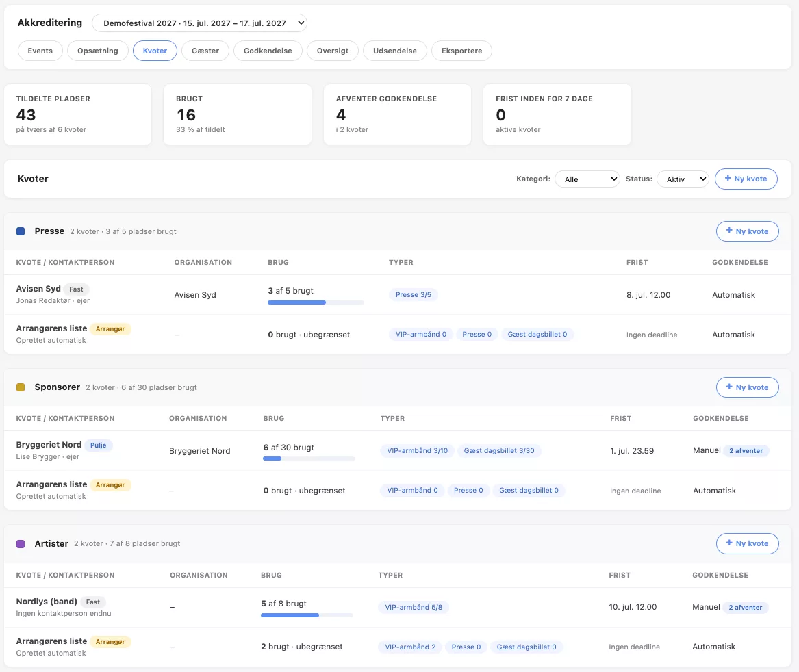
Task: Click the Presse 3/5 type chip
Action: coord(414,294)
